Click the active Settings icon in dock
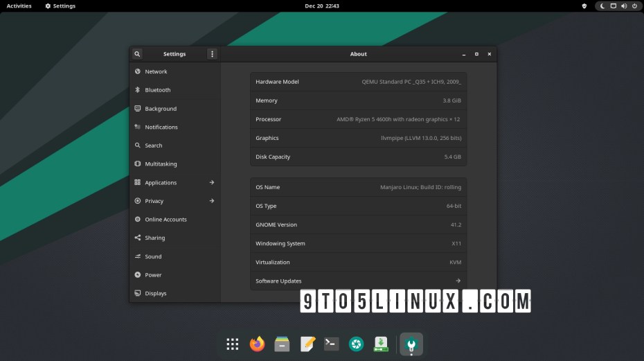 point(411,344)
